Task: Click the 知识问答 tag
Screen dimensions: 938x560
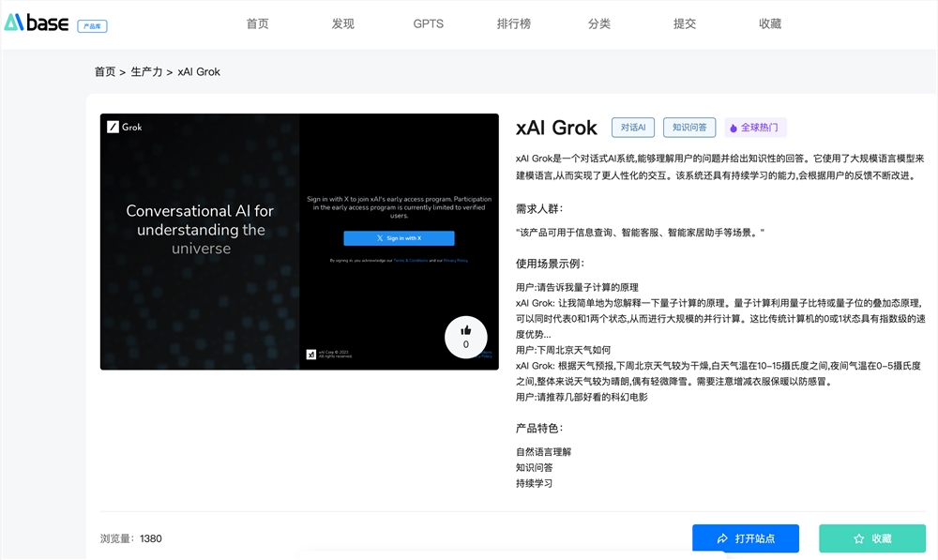Action: tap(689, 128)
